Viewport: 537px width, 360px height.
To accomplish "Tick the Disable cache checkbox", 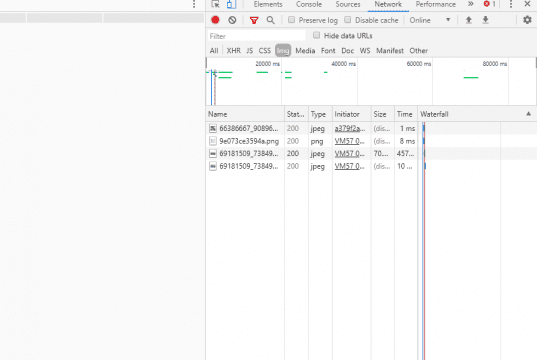I will click(x=348, y=20).
